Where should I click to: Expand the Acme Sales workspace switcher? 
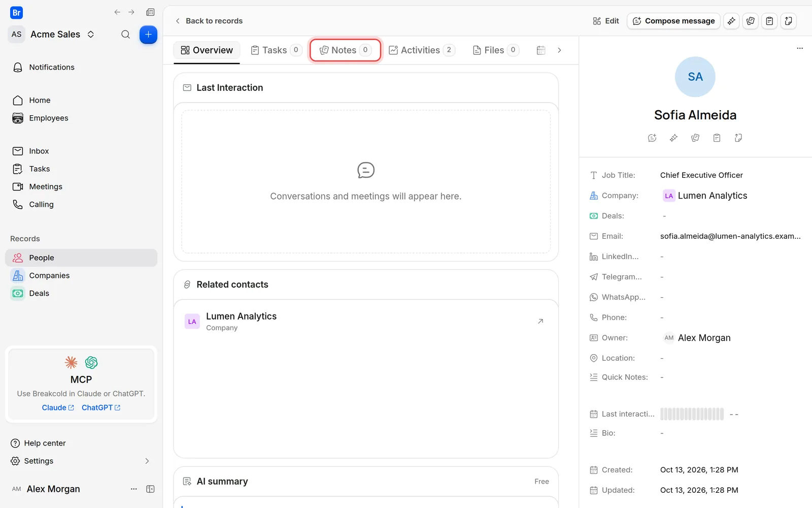91,34
